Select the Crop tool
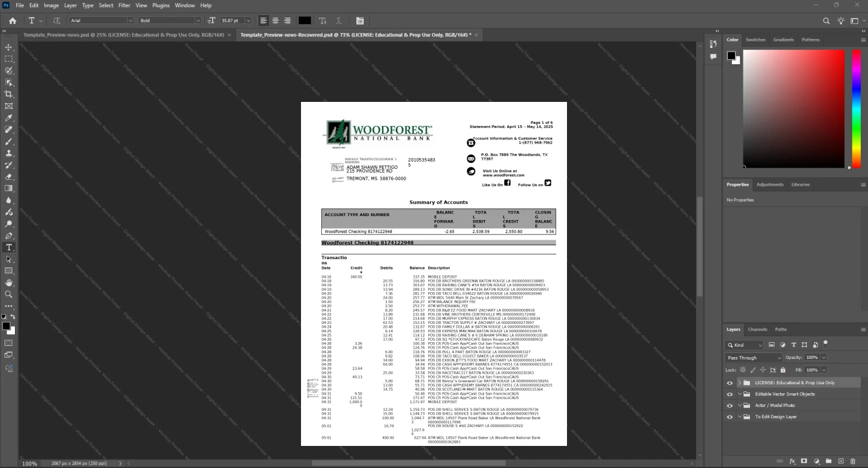The image size is (868, 468). [9, 94]
